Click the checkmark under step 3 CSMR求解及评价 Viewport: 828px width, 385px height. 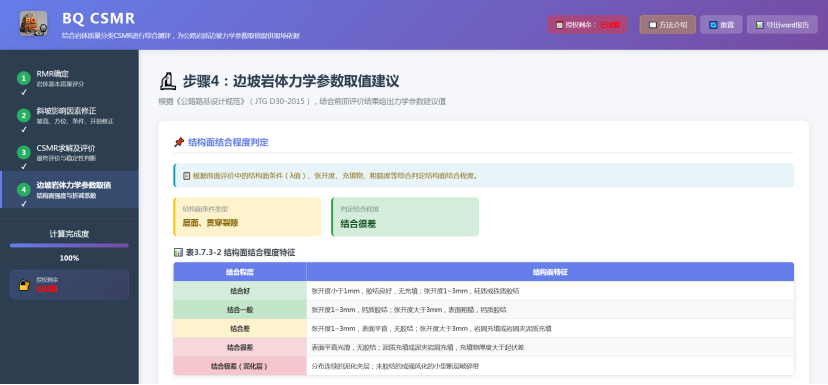click(23, 166)
